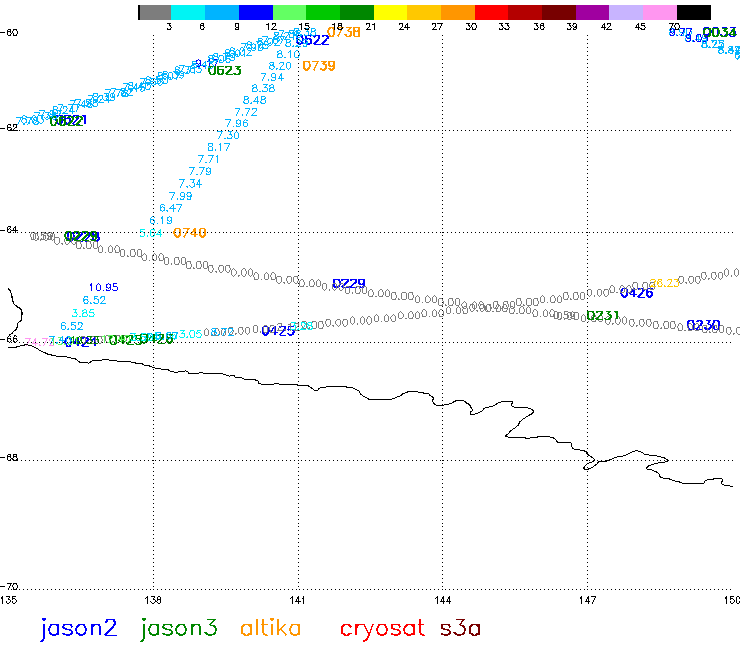Click the 7.94 data value
The image size is (740, 650).
(x=272, y=77)
